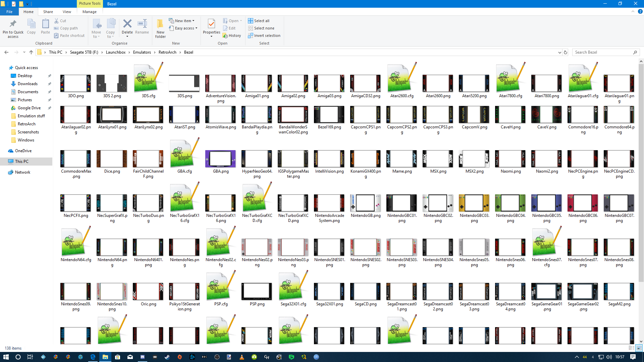The height and width of the screenshot is (362, 644).
Task: Click the Picture Tools contextual tab
Action: (x=90, y=3)
